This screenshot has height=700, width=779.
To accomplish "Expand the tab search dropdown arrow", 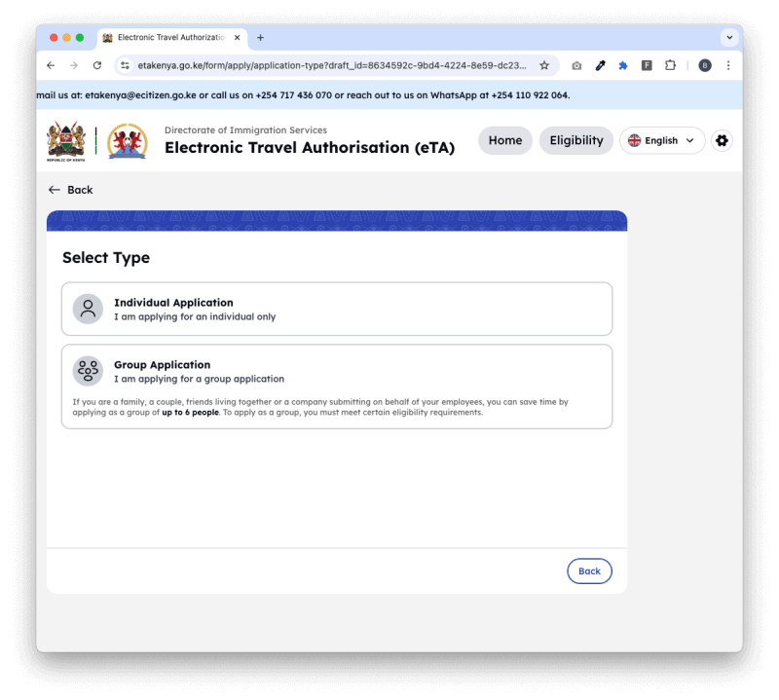I will point(729,38).
